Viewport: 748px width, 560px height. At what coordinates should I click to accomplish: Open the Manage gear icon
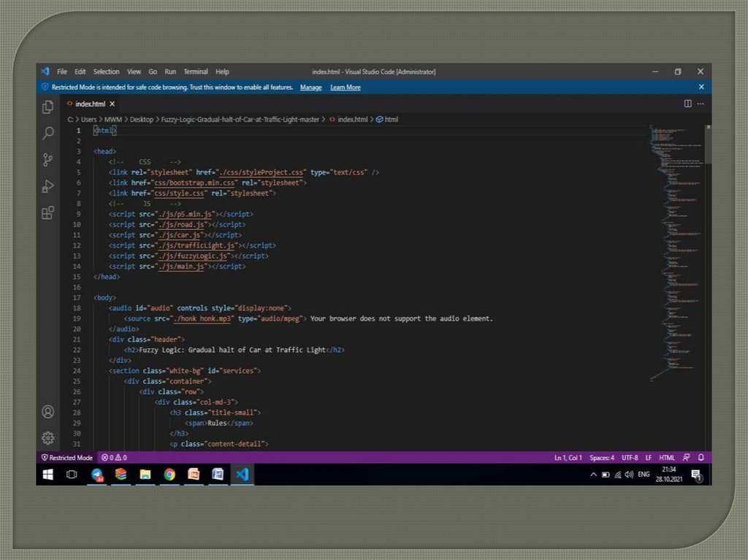click(47, 438)
